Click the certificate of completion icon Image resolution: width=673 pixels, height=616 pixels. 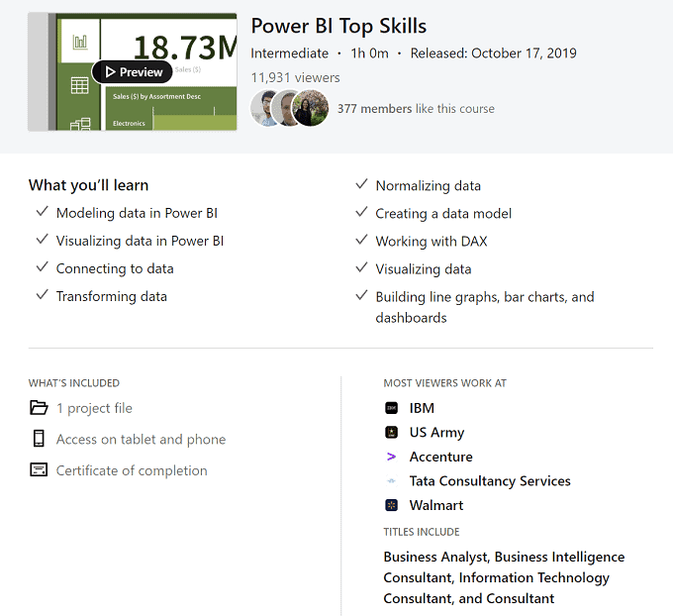[39, 470]
